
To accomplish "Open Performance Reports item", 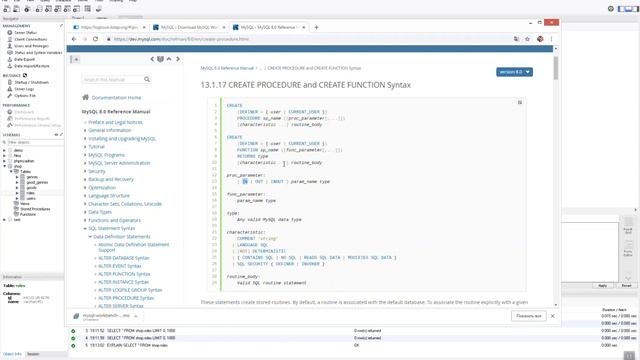I will coord(32,118).
